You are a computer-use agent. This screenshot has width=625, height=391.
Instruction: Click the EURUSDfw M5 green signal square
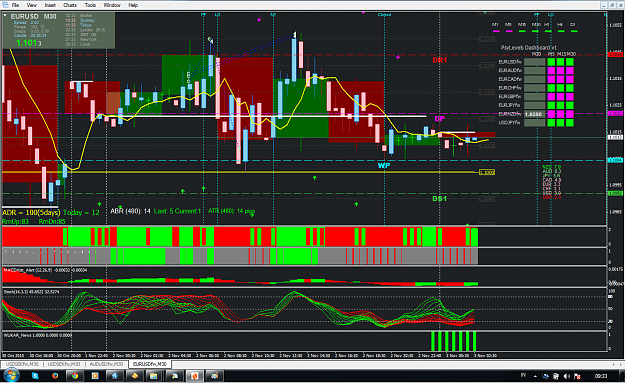coord(551,62)
